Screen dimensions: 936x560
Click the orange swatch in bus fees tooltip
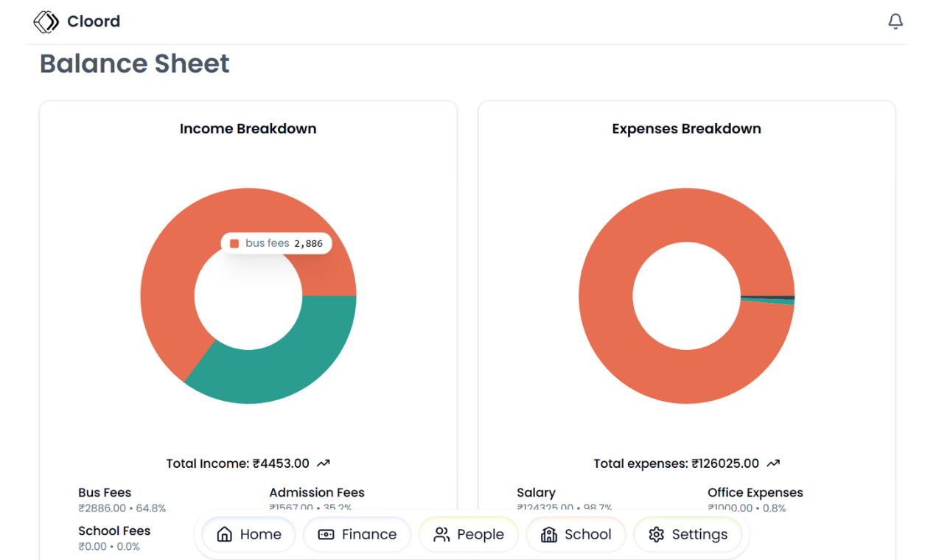[234, 243]
